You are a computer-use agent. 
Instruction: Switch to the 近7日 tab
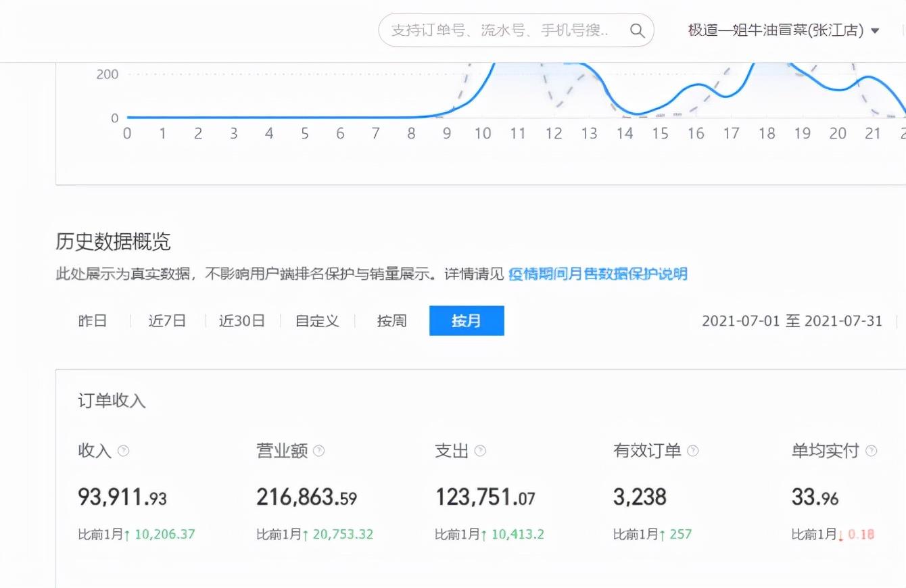point(167,320)
